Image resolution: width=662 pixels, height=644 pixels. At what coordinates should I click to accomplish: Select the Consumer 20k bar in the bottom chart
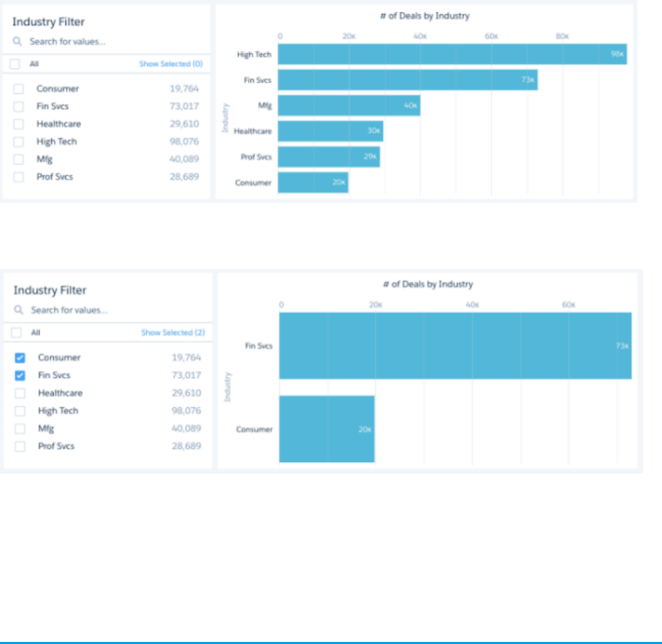327,429
